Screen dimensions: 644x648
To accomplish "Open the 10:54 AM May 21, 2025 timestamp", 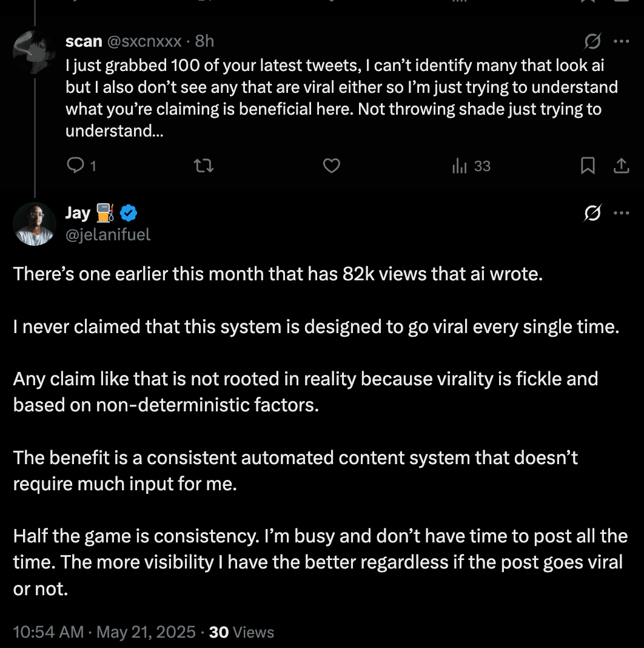I will (104, 632).
